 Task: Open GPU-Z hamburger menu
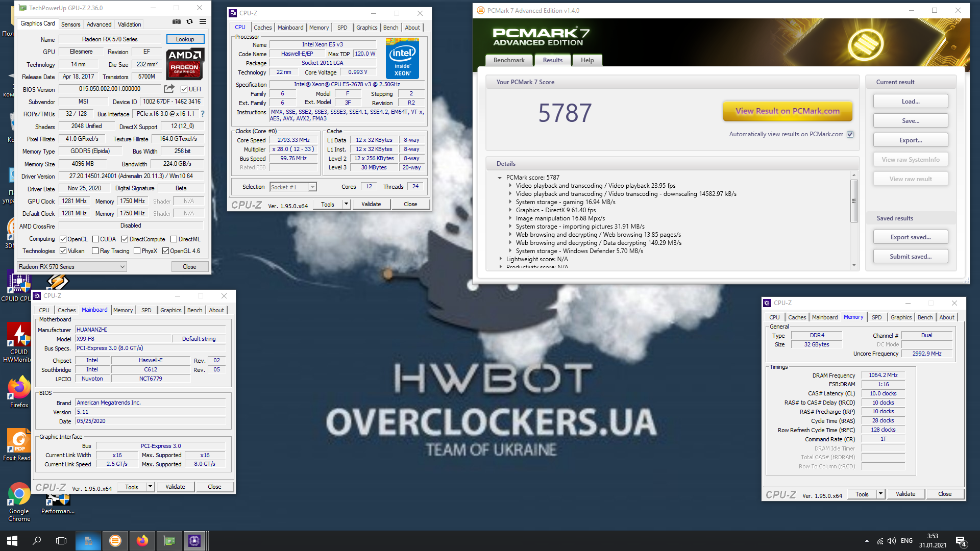203,22
